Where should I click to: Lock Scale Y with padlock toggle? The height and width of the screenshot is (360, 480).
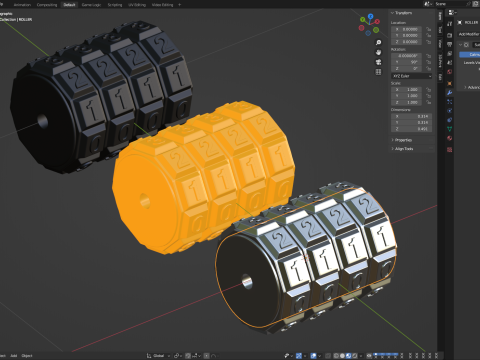point(428,96)
